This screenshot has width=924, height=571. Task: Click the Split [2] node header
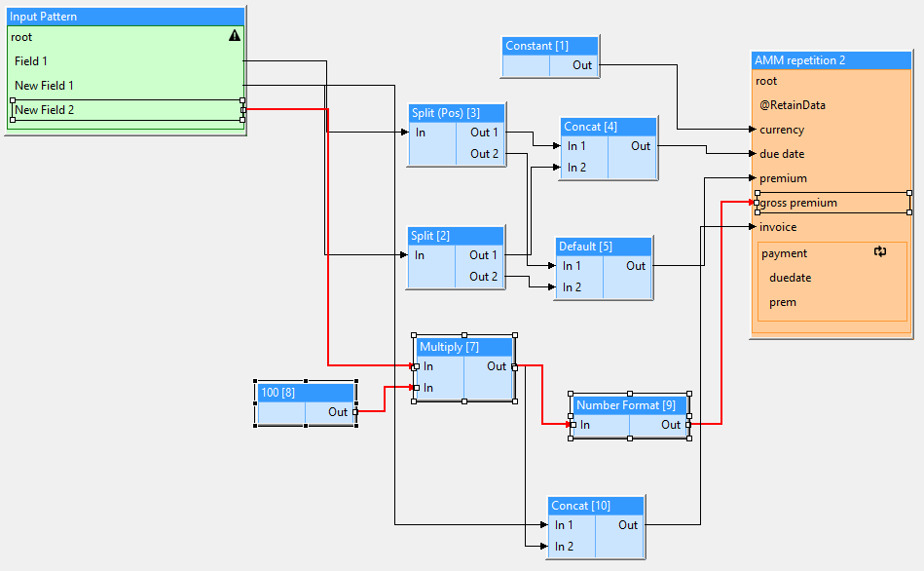click(455, 236)
